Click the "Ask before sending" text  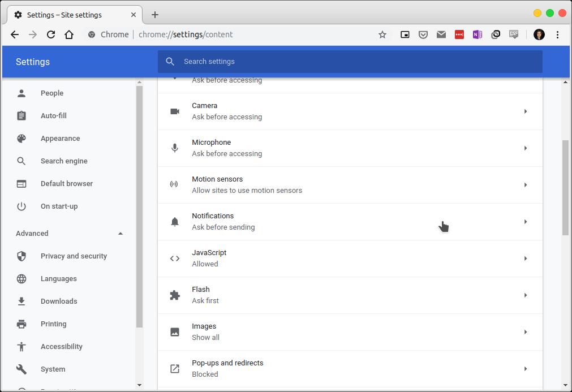tap(223, 227)
